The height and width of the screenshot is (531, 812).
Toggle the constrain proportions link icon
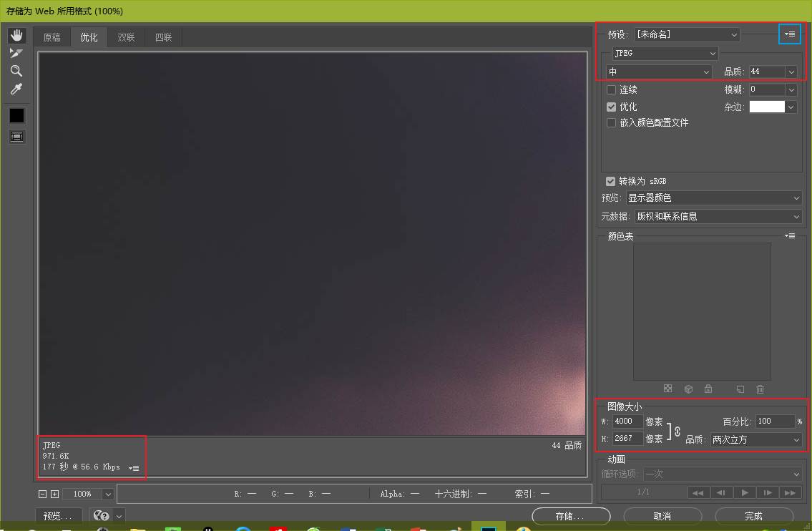[678, 431]
